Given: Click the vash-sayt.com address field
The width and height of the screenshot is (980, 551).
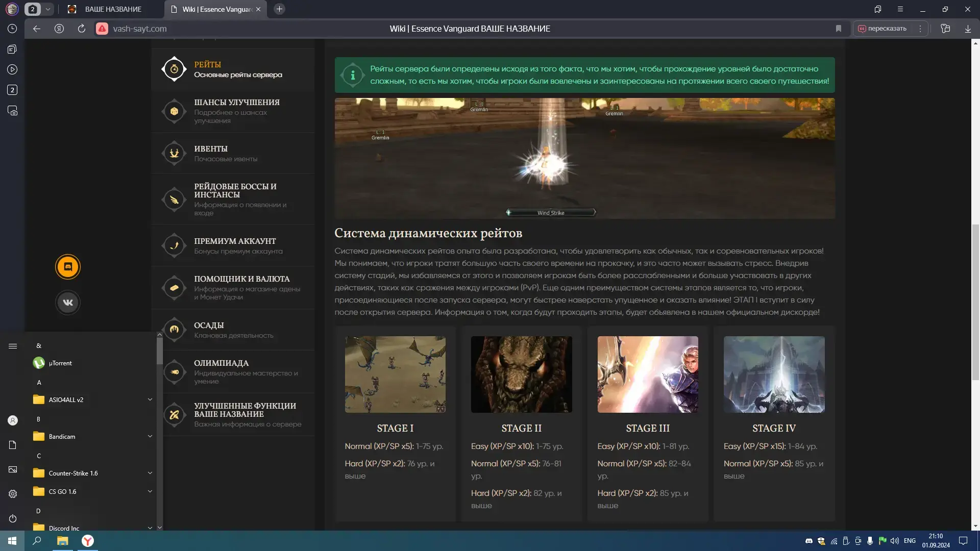Looking at the screenshot, I should coord(140,29).
